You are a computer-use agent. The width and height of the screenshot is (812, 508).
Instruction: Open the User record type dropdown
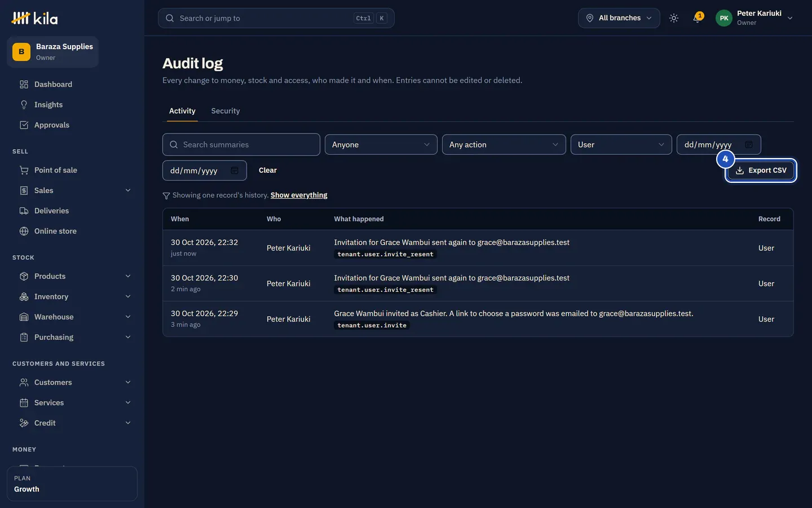621,144
